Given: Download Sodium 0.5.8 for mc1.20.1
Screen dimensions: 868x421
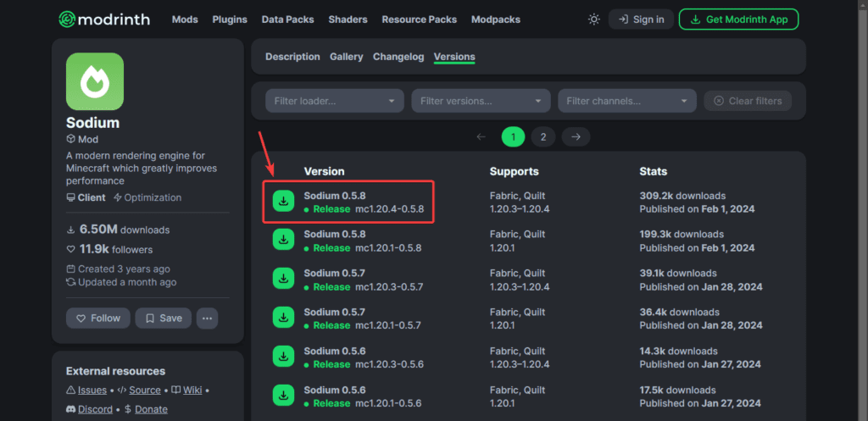Looking at the screenshot, I should coord(281,241).
